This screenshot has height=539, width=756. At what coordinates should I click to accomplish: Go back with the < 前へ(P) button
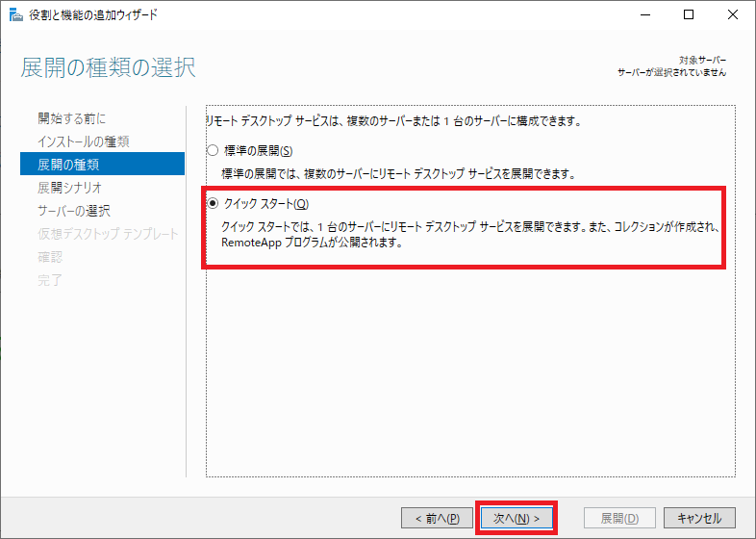(437, 518)
